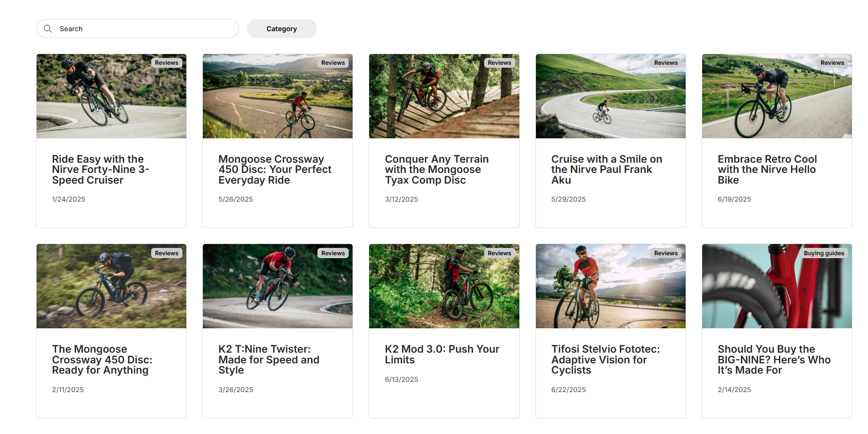Open the Category filter dropdown
Image resolution: width=868 pixels, height=434 pixels.
(x=282, y=29)
